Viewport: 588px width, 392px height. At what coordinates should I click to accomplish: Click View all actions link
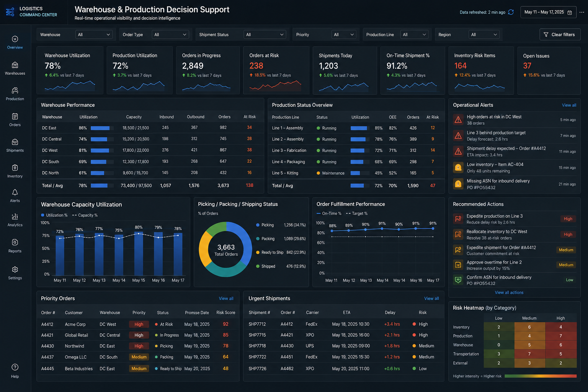pos(509,292)
